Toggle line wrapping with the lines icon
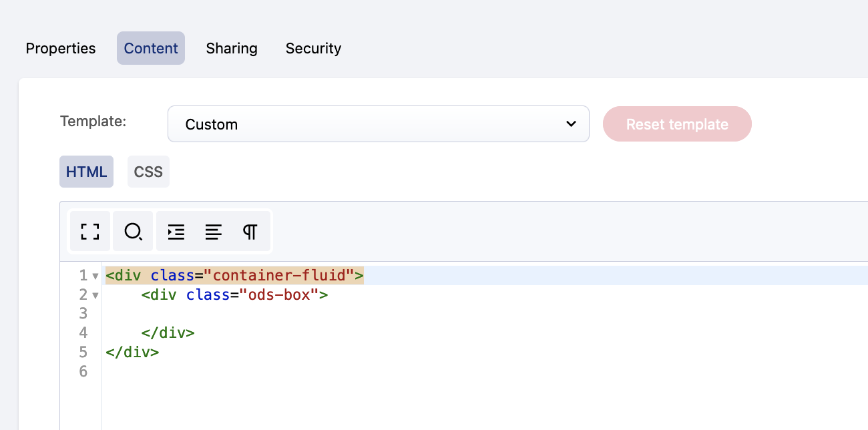 click(x=213, y=232)
